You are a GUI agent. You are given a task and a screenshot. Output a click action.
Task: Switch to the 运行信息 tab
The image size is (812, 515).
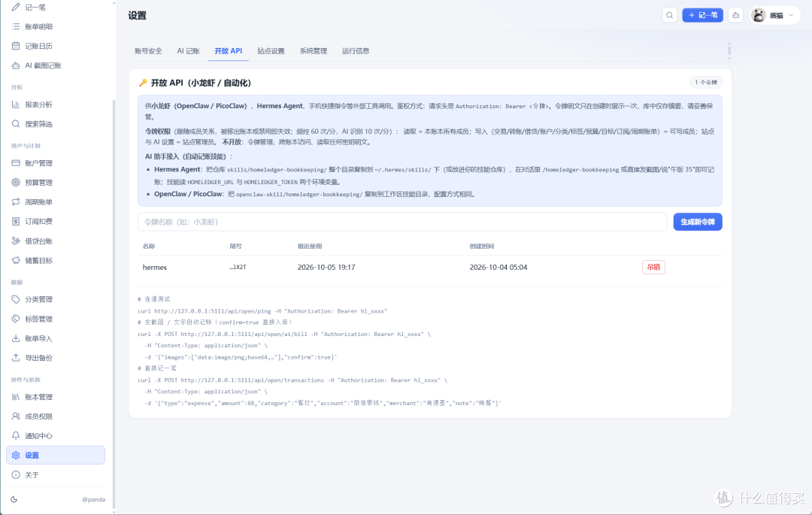coord(356,50)
